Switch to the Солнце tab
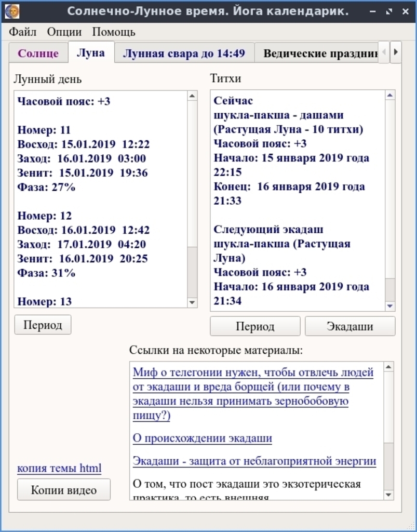 38,54
